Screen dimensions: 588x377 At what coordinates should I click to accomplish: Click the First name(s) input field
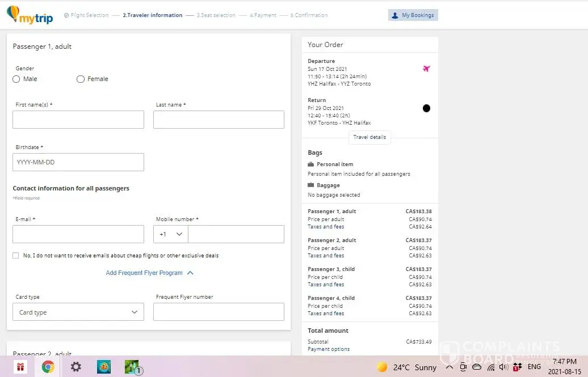78,120
